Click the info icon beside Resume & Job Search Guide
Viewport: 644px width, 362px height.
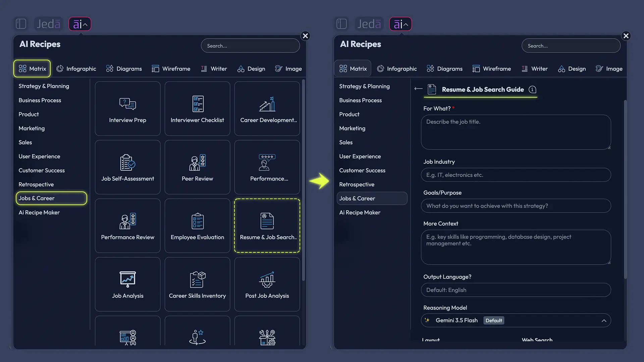click(x=532, y=89)
